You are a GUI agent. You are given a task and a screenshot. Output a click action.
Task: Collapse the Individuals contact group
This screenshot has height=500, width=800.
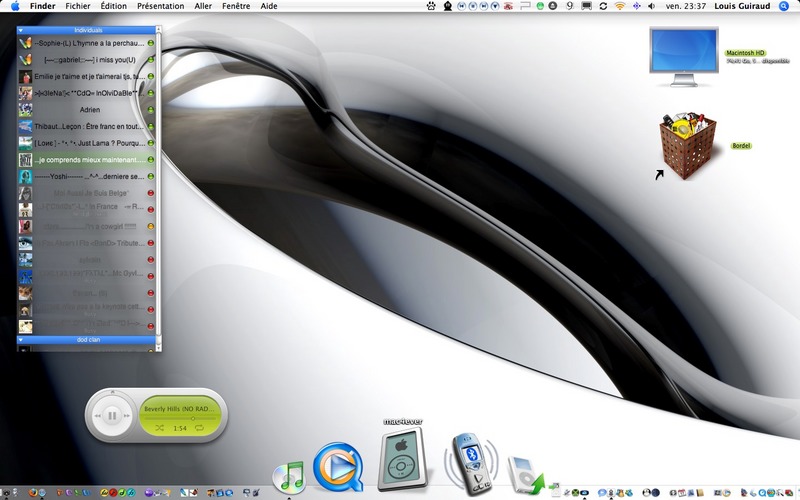22,31
